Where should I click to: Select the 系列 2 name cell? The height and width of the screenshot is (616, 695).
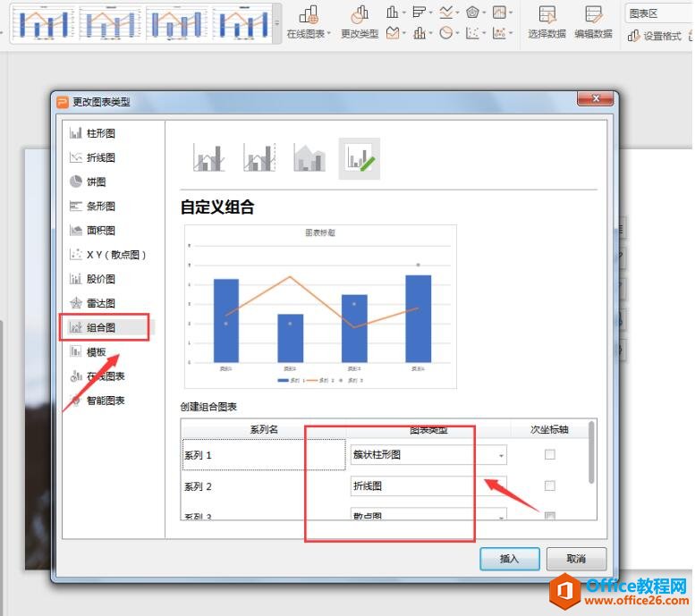coord(264,486)
